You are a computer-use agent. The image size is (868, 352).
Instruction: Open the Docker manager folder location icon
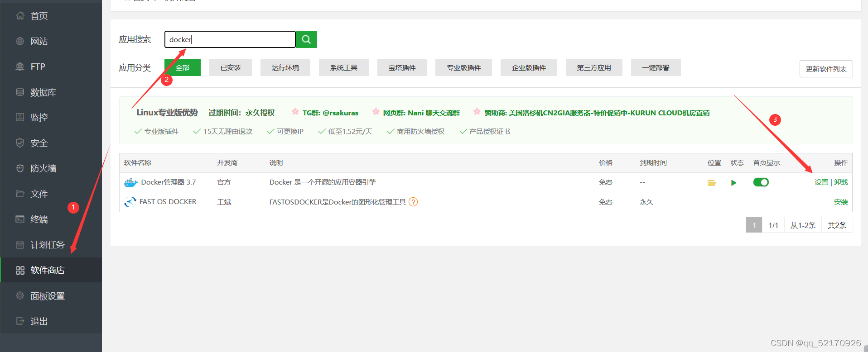[x=712, y=183]
